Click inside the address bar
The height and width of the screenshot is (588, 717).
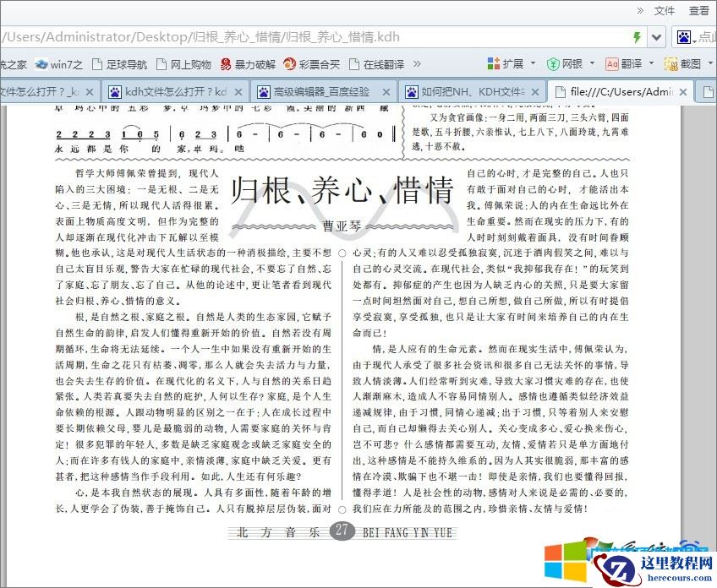click(x=296, y=37)
